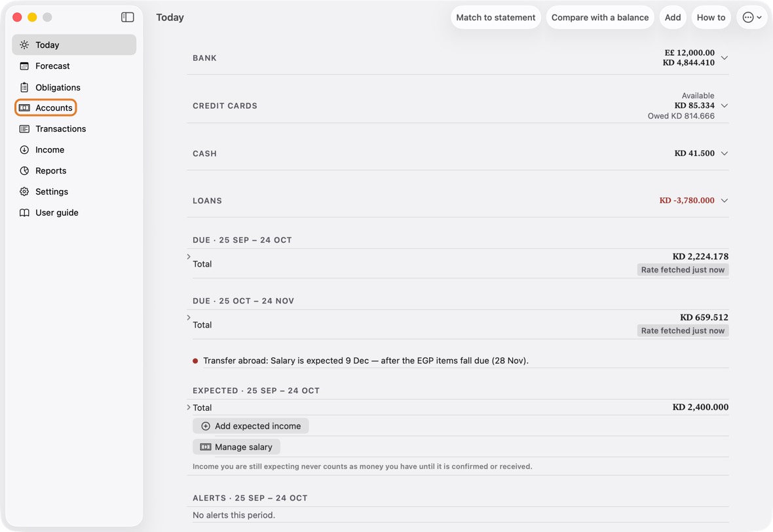Open the Forecast section

tap(74, 66)
